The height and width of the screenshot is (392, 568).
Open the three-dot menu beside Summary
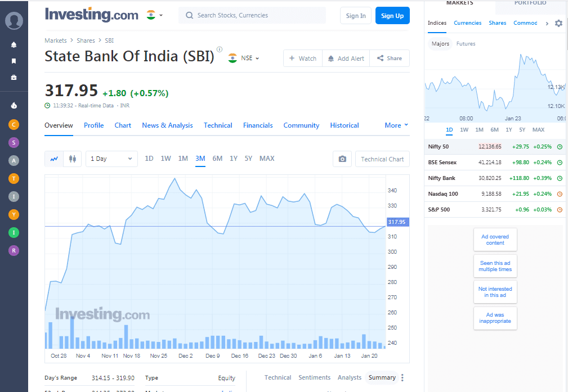coord(402,377)
